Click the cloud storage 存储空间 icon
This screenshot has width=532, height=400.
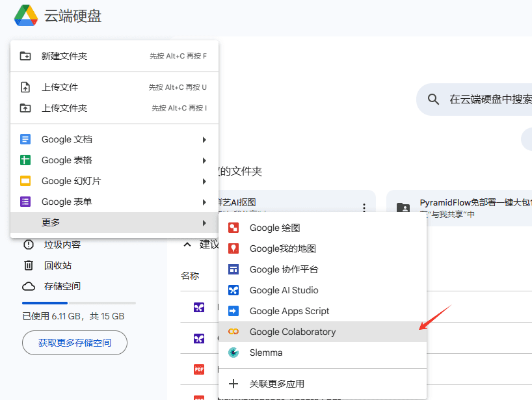click(29, 286)
